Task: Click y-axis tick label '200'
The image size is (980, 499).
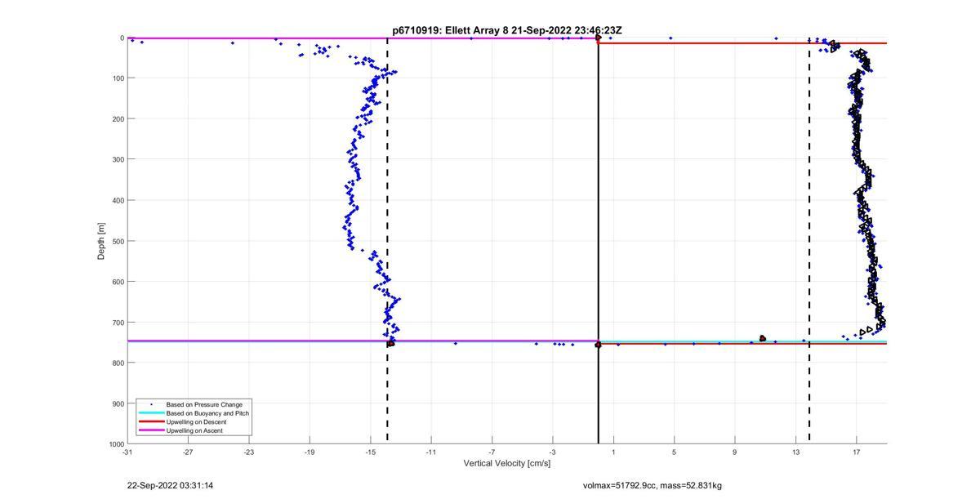Action: click(118, 119)
